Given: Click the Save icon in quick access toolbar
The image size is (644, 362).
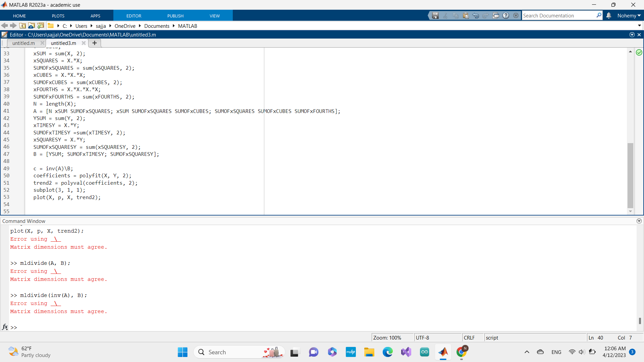Looking at the screenshot, I should click(435, 15).
